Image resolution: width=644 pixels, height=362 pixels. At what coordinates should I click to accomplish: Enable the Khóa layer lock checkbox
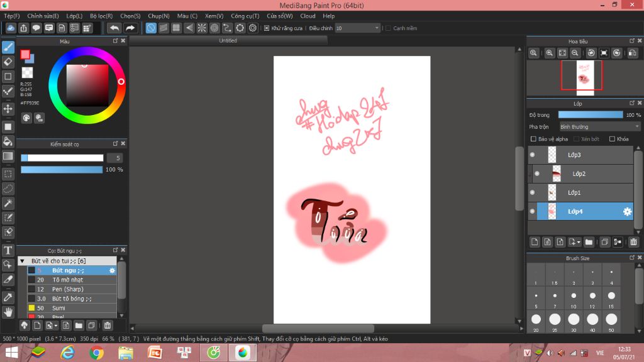pyautogui.click(x=612, y=139)
